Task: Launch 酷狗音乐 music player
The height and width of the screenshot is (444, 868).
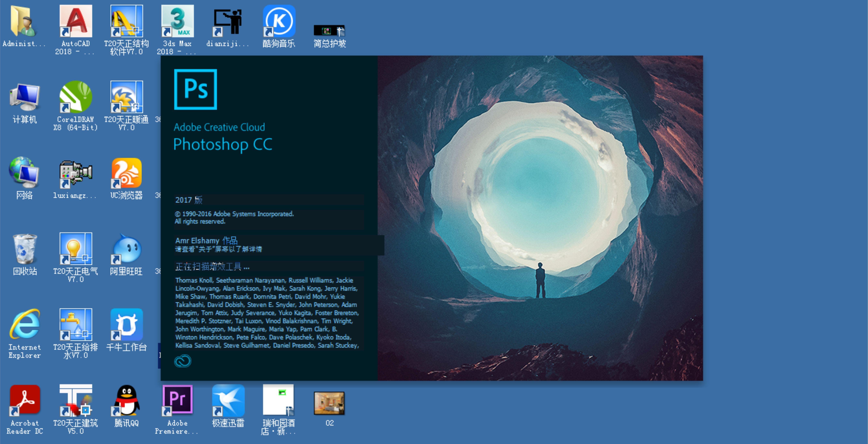Action: pos(279,21)
